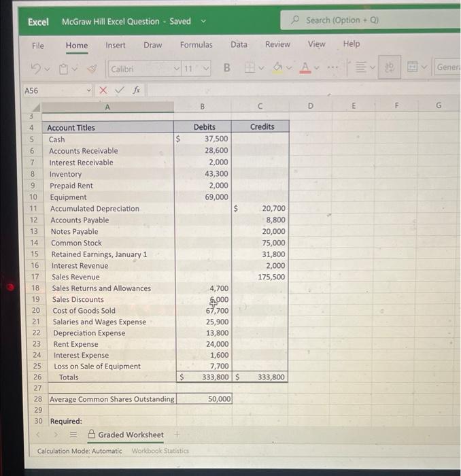Open the Formulas tab
This screenshot has width=461, height=476.
pos(196,45)
